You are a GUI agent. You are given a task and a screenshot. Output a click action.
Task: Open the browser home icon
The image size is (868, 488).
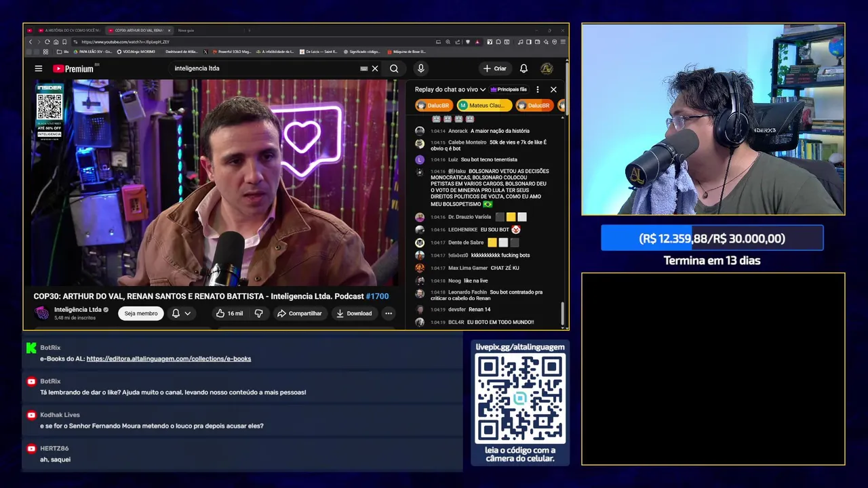pos(55,42)
